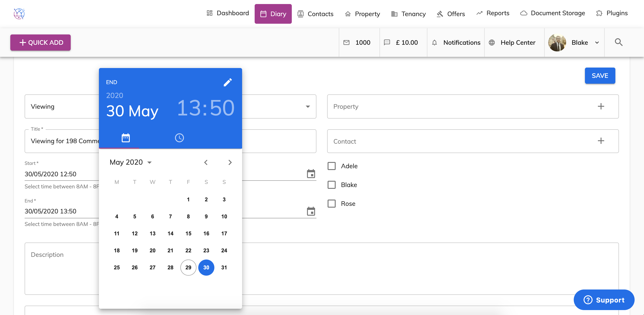Select the calendar date tab icon
The width and height of the screenshot is (644, 315).
pos(126,138)
